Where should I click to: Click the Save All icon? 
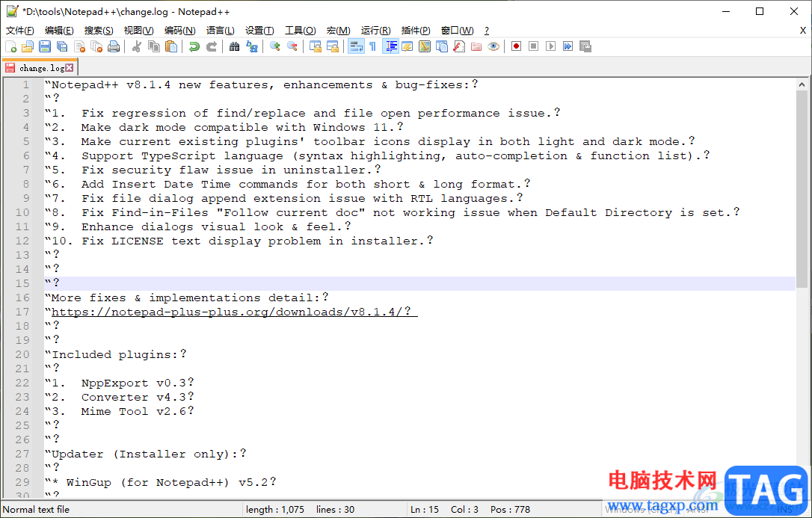coord(62,46)
